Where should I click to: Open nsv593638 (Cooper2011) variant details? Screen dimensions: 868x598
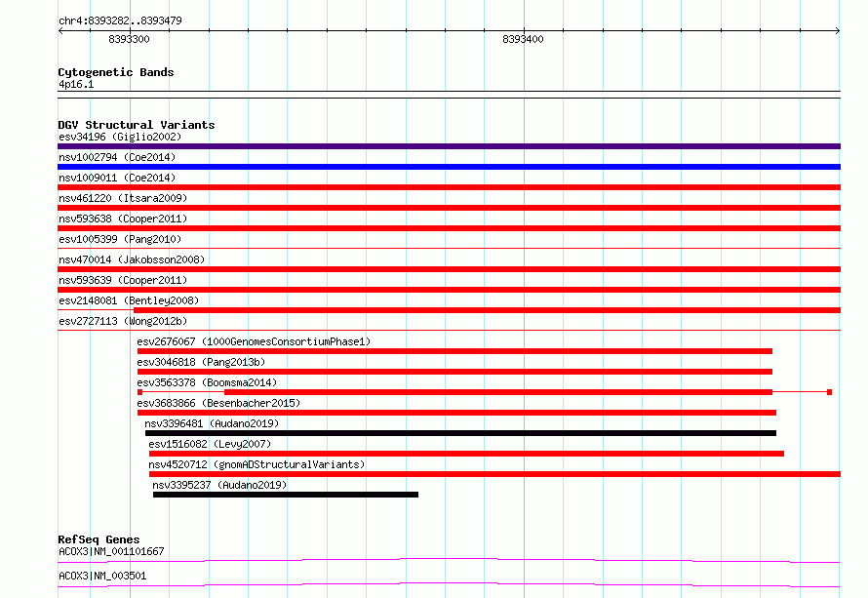pos(123,219)
